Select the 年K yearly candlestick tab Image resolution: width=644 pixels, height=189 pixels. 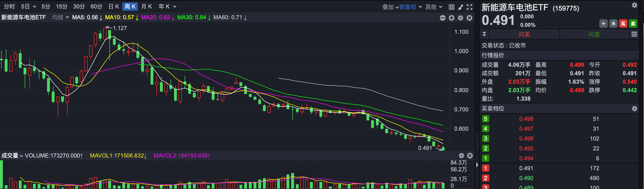point(164,7)
